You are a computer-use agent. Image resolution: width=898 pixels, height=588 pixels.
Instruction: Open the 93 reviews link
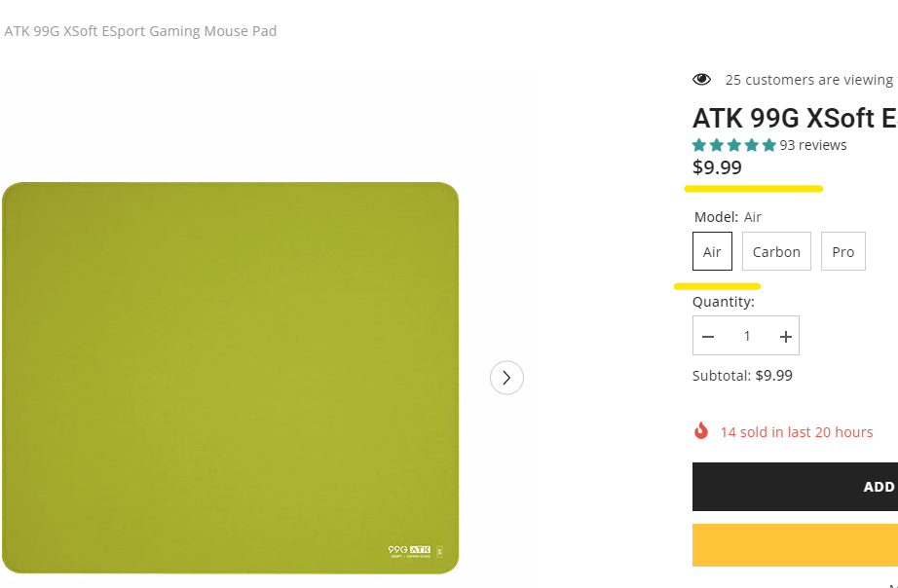pyautogui.click(x=813, y=145)
